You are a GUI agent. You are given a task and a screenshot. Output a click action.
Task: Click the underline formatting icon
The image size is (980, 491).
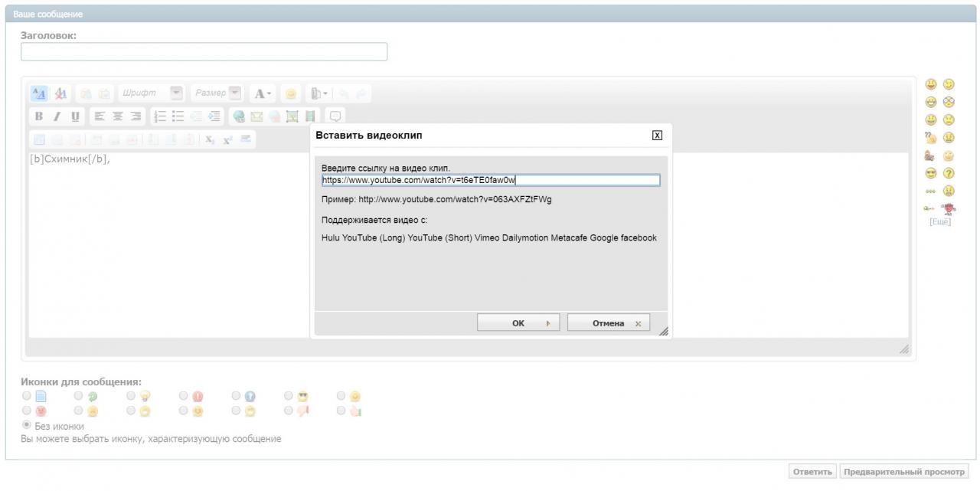(x=74, y=116)
